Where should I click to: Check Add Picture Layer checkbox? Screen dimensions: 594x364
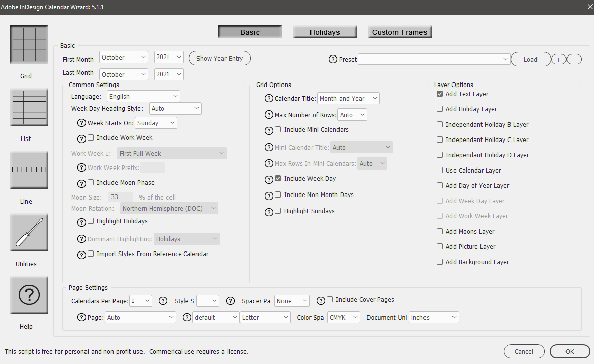[x=440, y=246]
